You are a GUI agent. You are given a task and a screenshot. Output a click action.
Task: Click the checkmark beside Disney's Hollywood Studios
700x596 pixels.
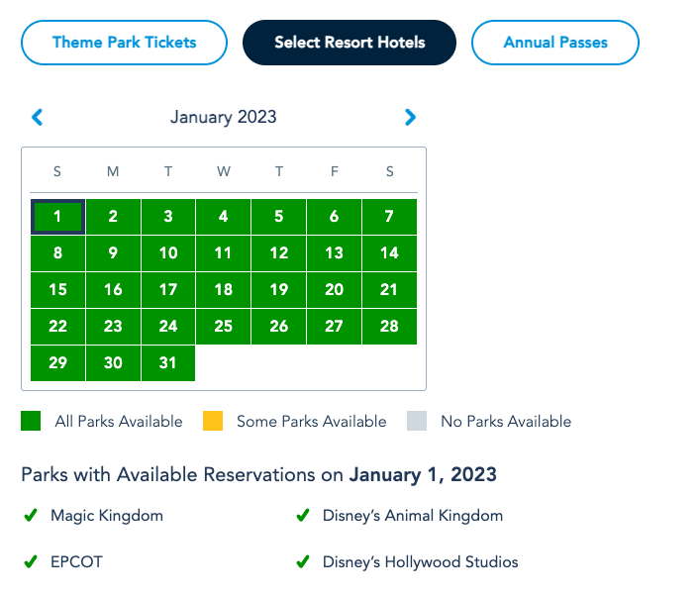303,562
